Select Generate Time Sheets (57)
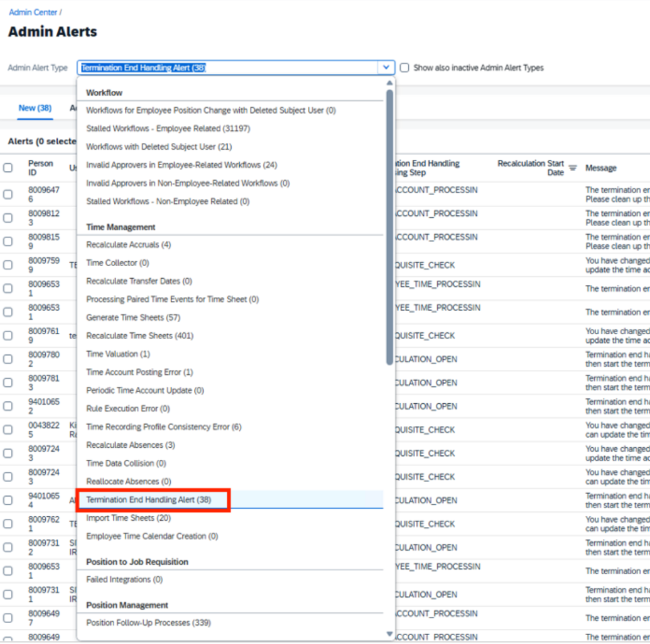The width and height of the screenshot is (650, 644). tap(230, 318)
